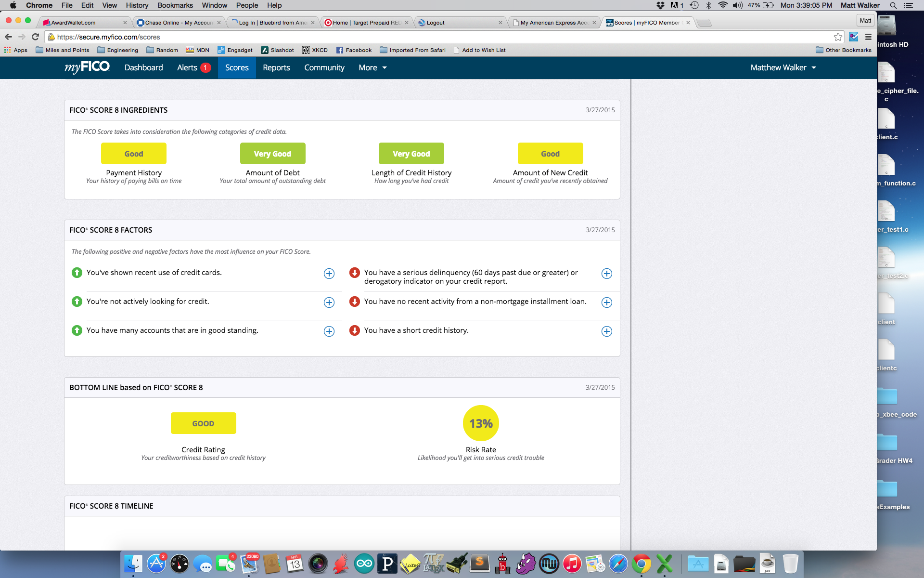Click the Very Good Amount of Debt badge
The image size is (924, 578).
click(x=272, y=154)
